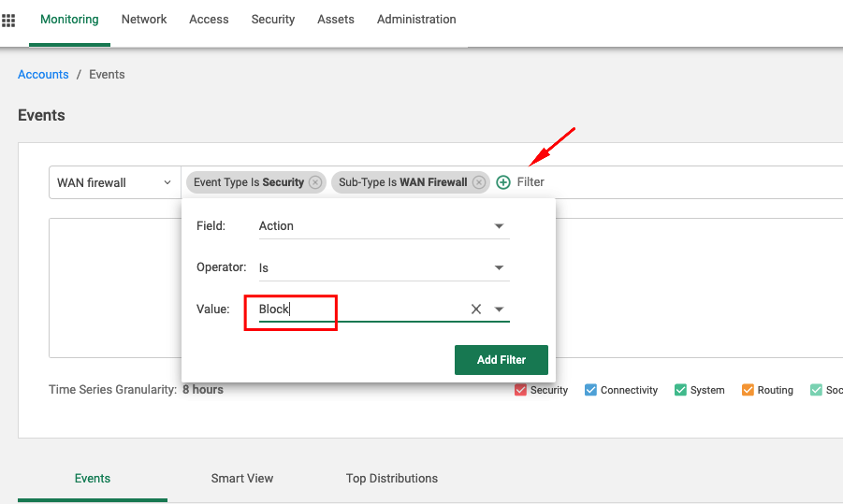The image size is (843, 504).
Task: Open the apps grid icon
Action: pos(8,20)
